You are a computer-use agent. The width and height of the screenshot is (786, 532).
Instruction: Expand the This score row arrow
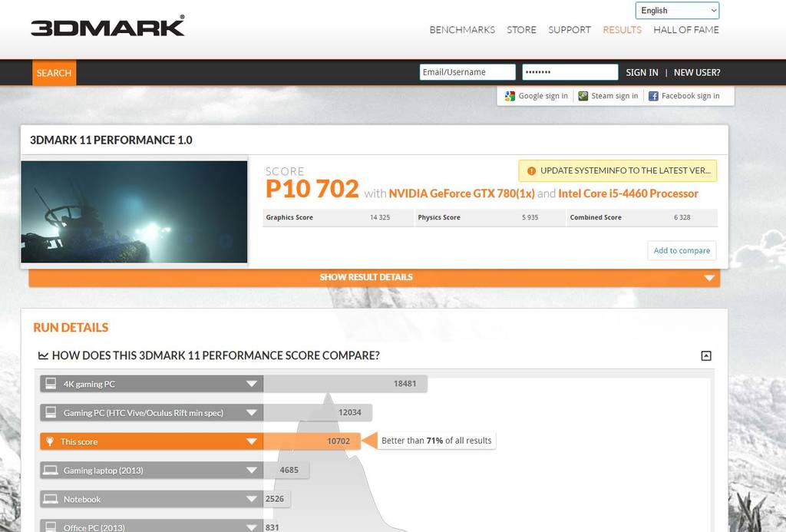[x=252, y=441]
